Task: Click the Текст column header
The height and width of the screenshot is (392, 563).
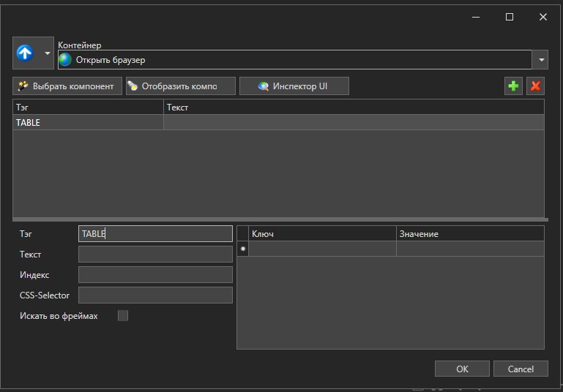Action: pos(354,108)
